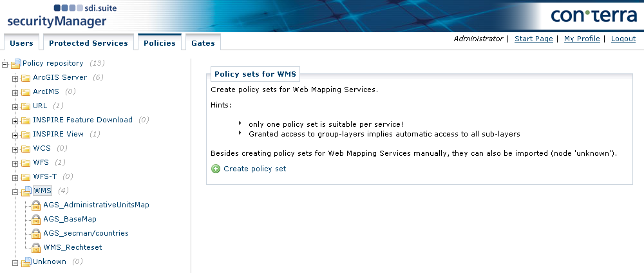Image resolution: width=644 pixels, height=273 pixels.
Task: Click the WMS open folder icon
Action: [x=26, y=191]
